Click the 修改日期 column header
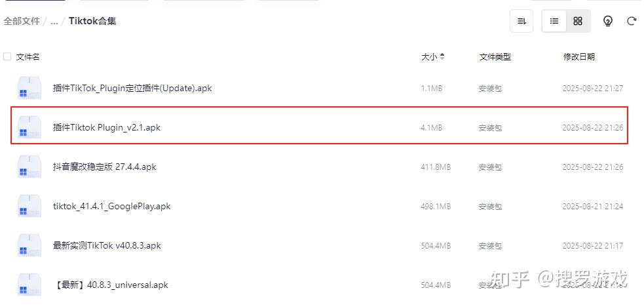The height and width of the screenshot is (305, 644). (x=578, y=57)
